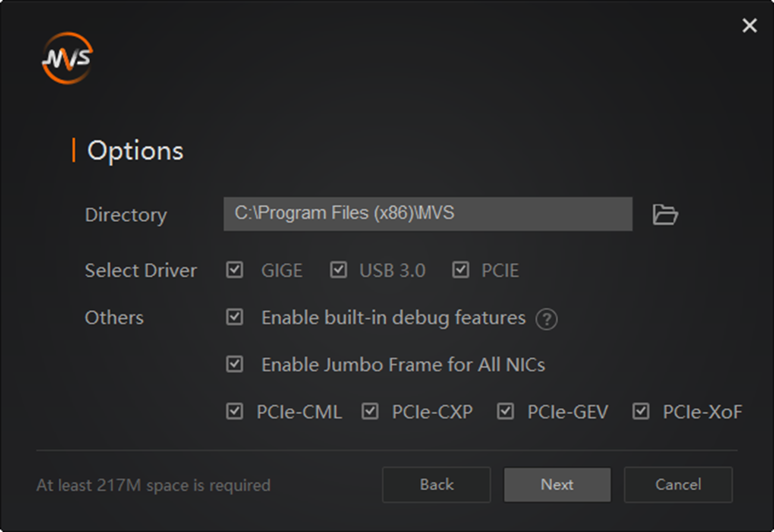Click the MVS logo icon

(x=67, y=59)
